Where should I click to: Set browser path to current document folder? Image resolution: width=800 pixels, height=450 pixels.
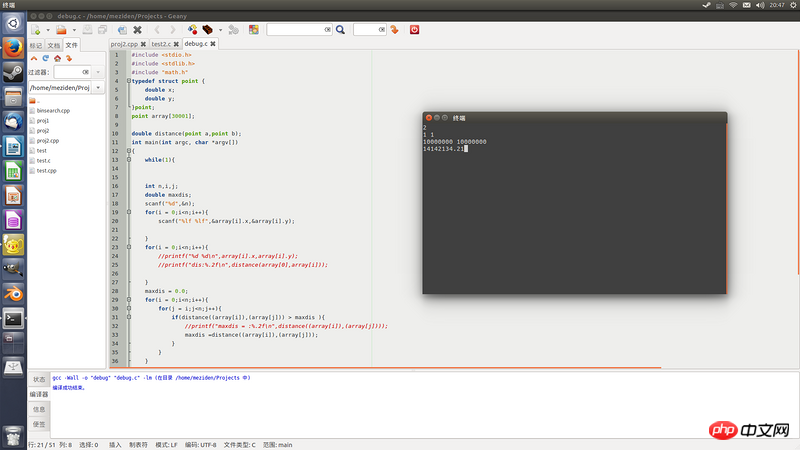[x=69, y=58]
